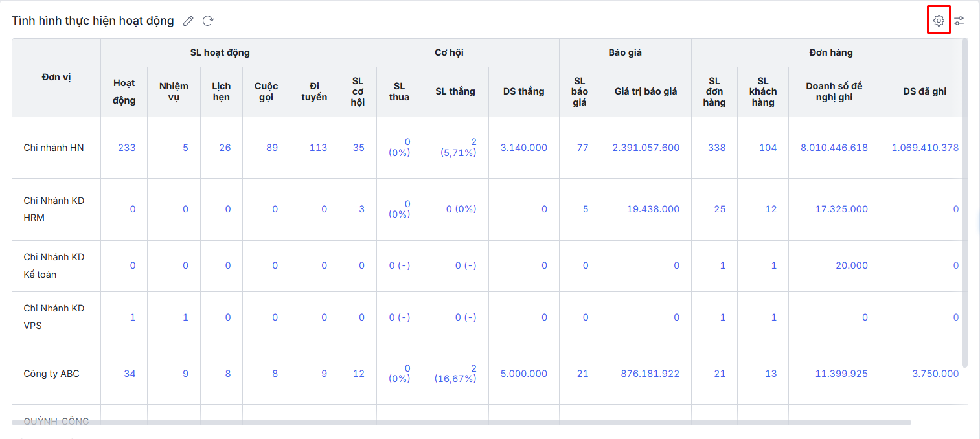Image resolution: width=980 pixels, height=439 pixels.
Task: Open Chi nhánh HN order count 338
Action: 716,148
